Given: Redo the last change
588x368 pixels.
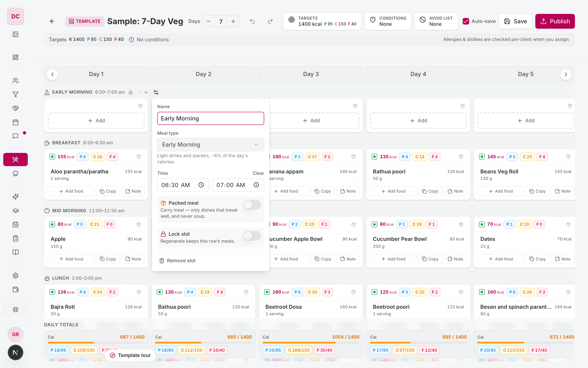Looking at the screenshot, I should [270, 21].
